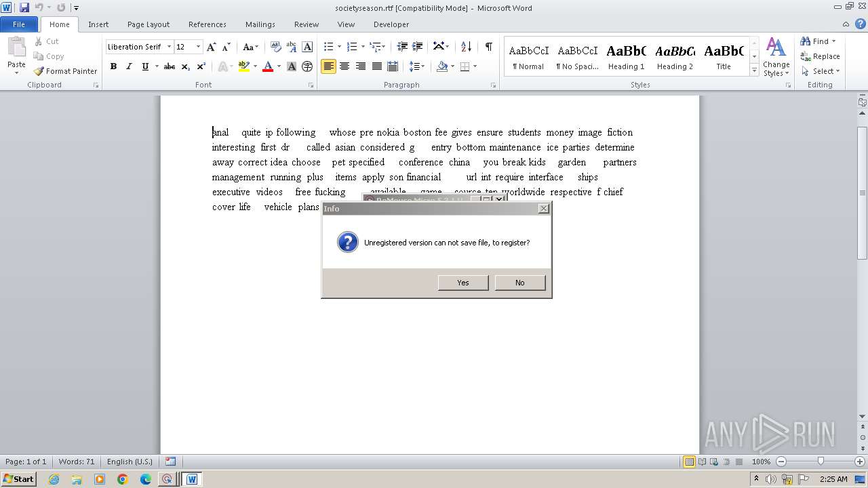Toggle Superscript formatting
868x488 pixels.
click(x=201, y=66)
